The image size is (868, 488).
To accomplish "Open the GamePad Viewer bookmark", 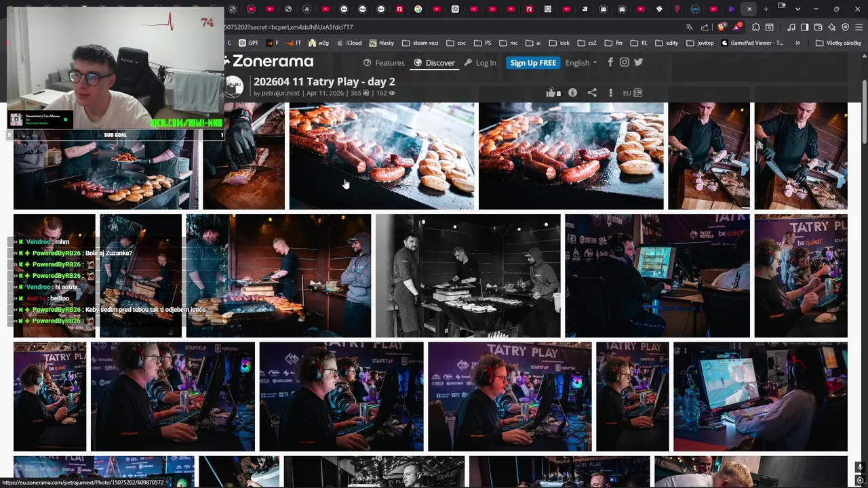I will (x=753, y=43).
